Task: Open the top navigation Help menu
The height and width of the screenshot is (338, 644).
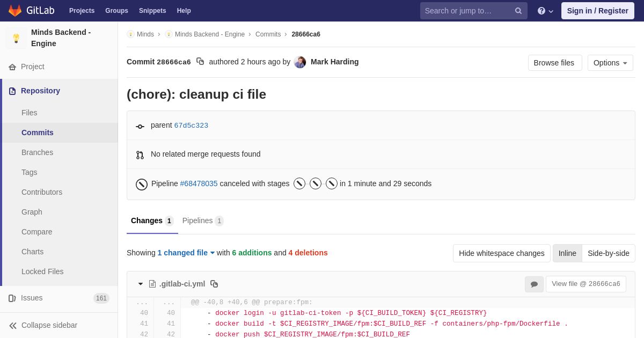Action: click(x=184, y=11)
